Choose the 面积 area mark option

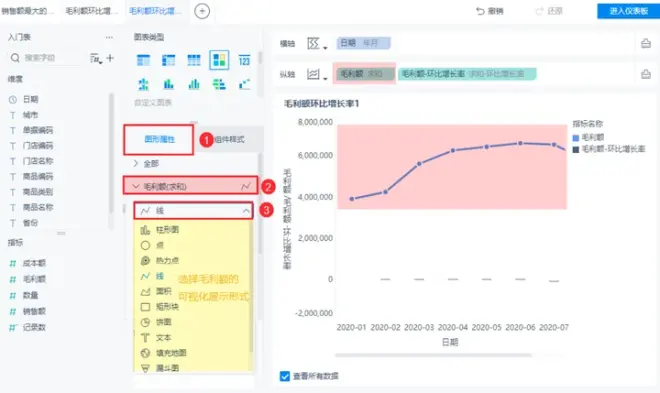coord(156,291)
